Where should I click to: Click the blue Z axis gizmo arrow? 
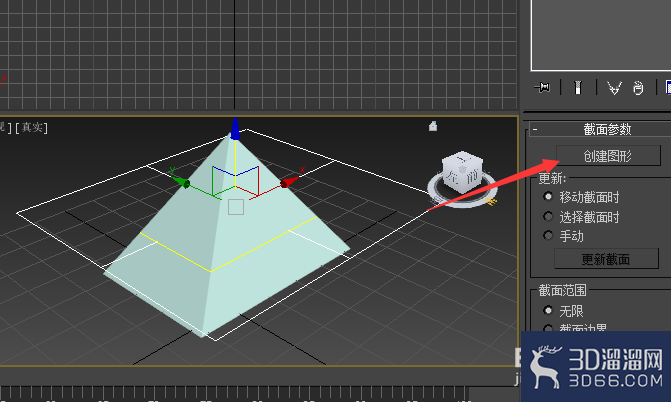235,129
